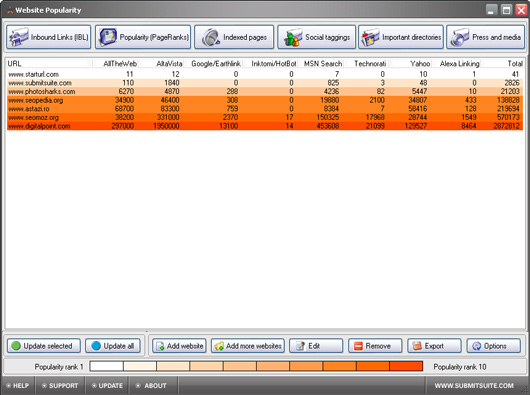
Task: Export the link results
Action: 434,346
